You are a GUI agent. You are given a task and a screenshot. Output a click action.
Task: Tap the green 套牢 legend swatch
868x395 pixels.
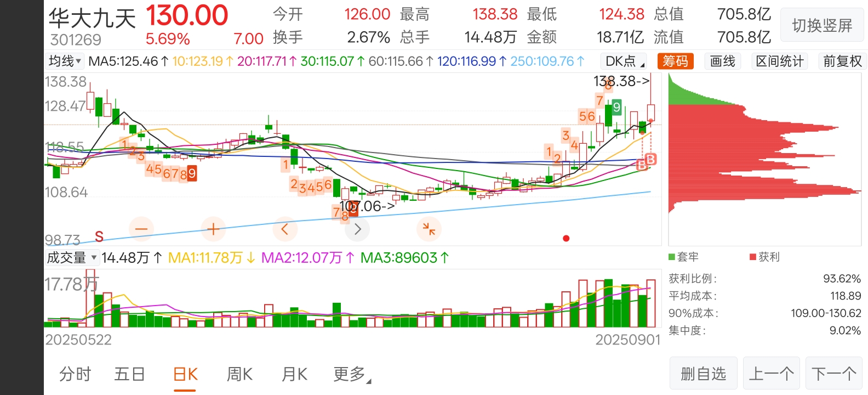point(672,257)
